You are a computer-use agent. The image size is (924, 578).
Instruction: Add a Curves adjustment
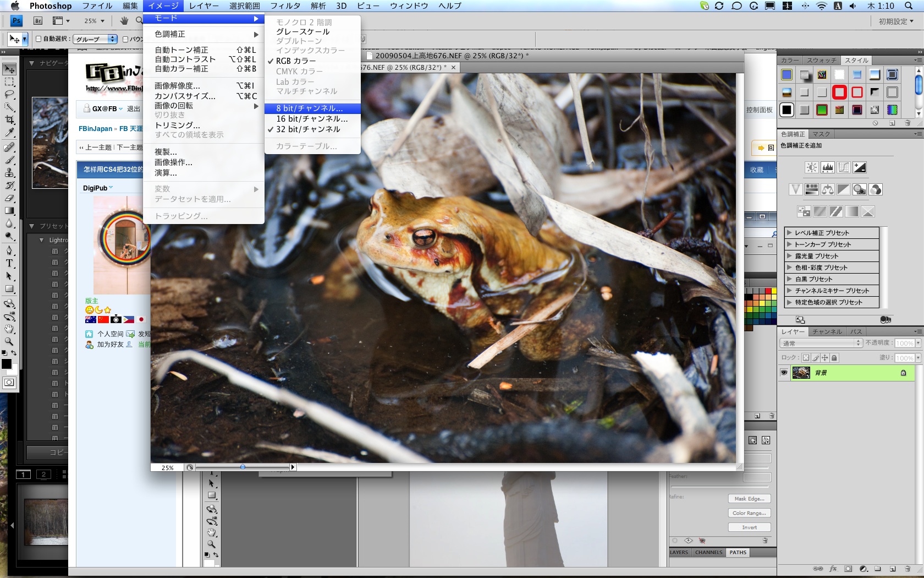tap(843, 167)
